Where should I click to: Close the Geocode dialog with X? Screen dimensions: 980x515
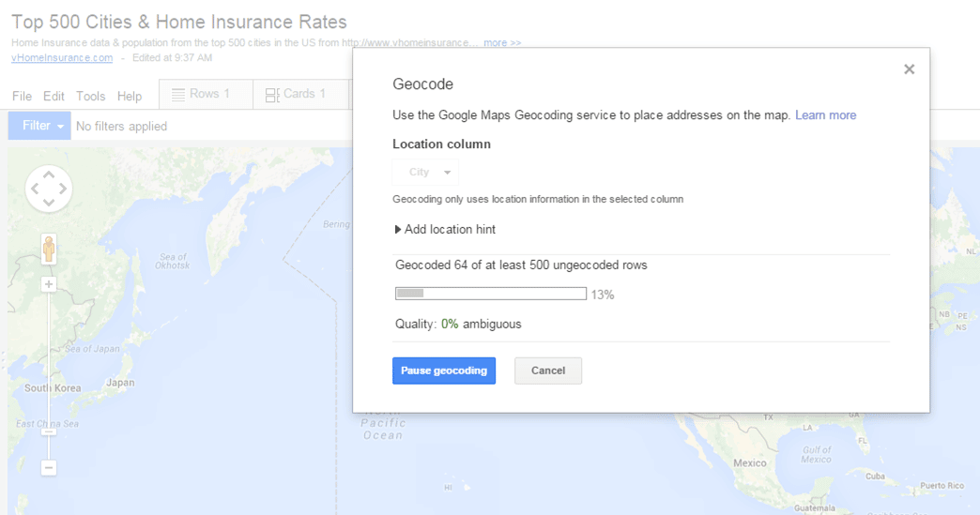(909, 69)
